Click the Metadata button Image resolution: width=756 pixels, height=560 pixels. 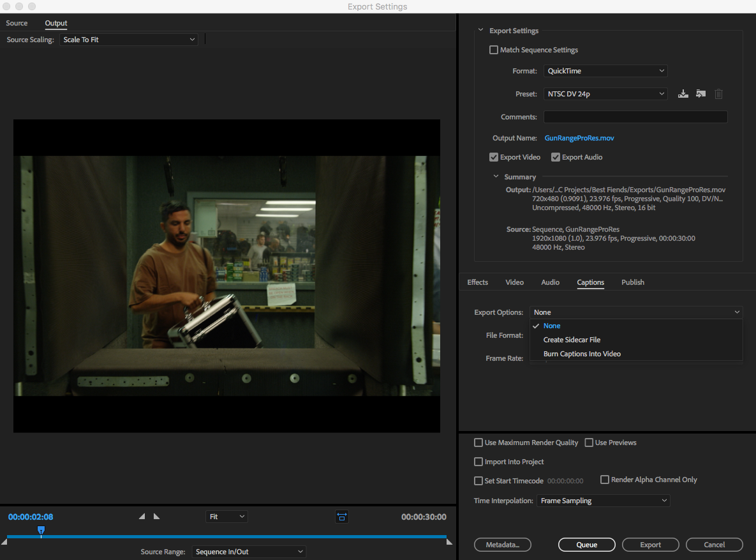[x=502, y=545]
